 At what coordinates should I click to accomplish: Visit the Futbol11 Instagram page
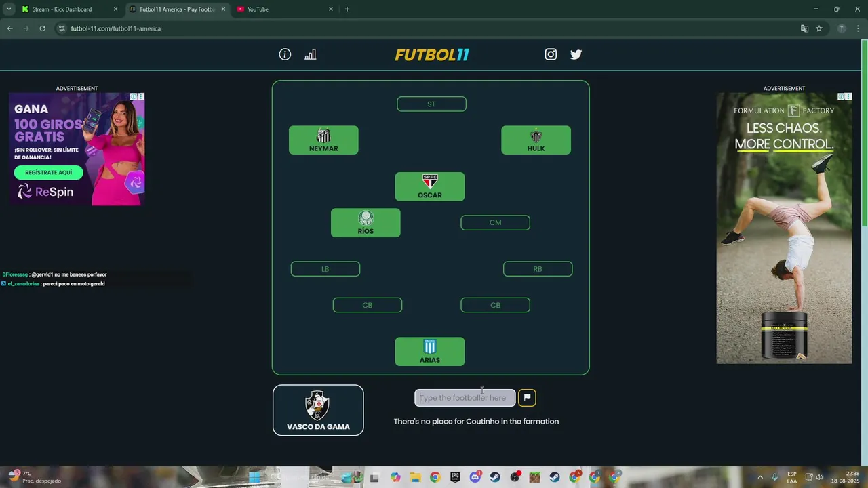pyautogui.click(x=551, y=54)
